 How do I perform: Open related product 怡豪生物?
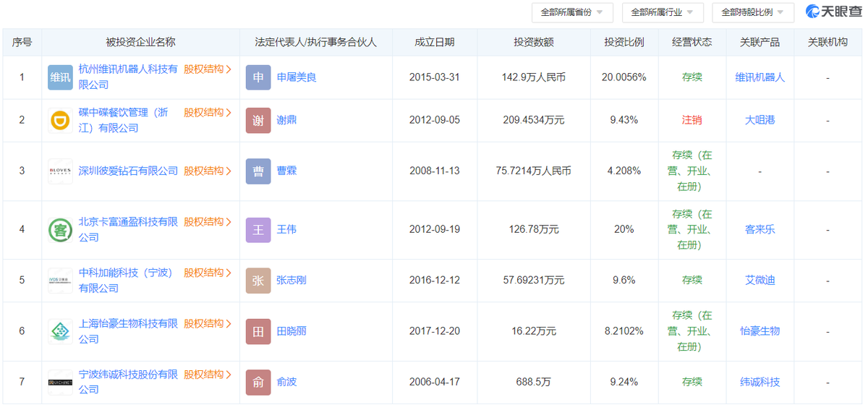point(760,331)
